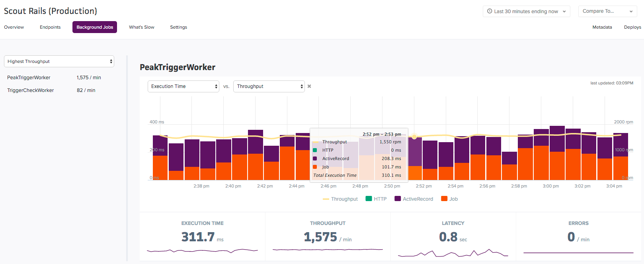
Task: Toggle the HTTP series in the chart legend
Action: tap(376, 199)
